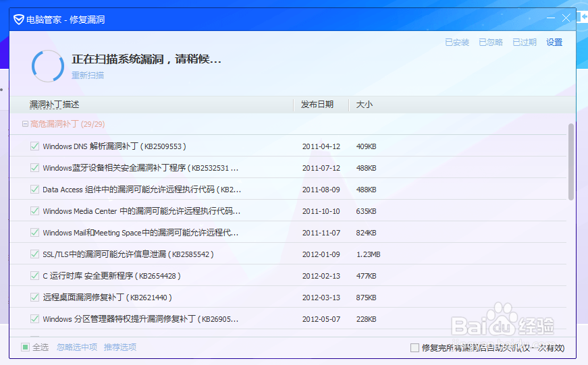
Task: Collapse the 高危漏洞补丁 (29/29) group
Action: click(25, 123)
